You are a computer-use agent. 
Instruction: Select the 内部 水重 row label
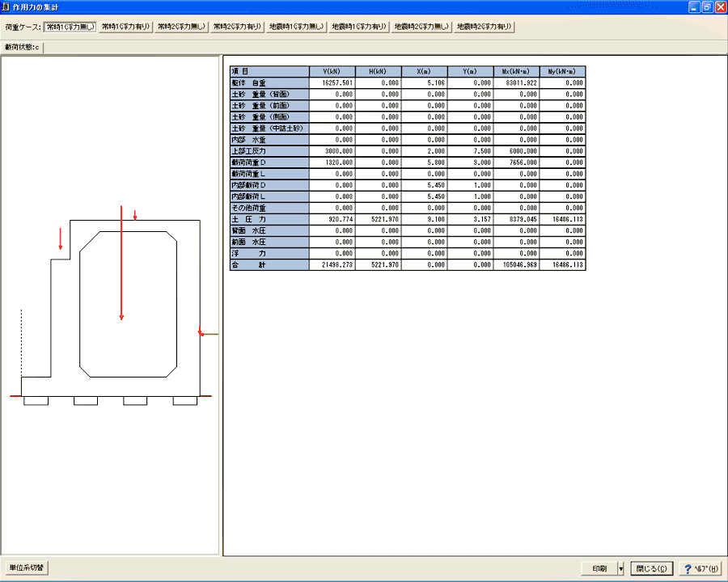coord(269,140)
